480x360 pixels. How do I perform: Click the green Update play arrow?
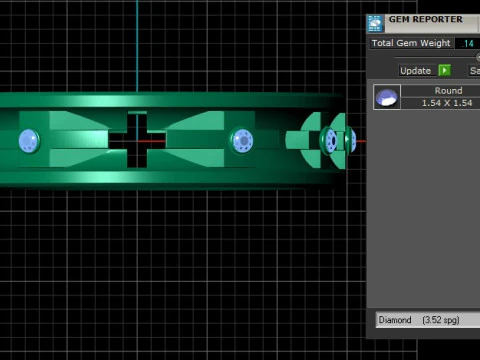pyautogui.click(x=444, y=70)
